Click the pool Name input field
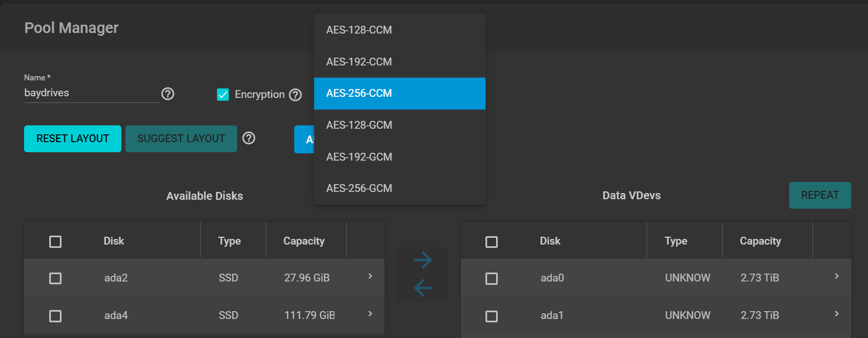The image size is (868, 338). click(92, 93)
